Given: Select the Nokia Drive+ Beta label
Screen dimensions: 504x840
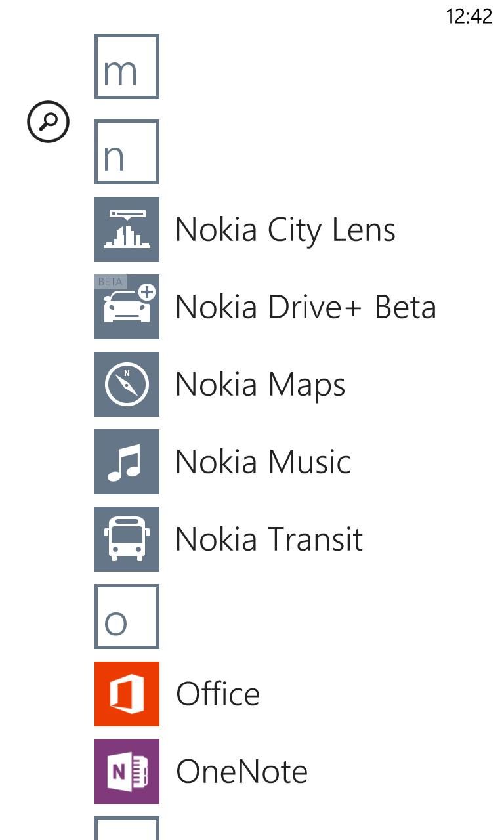Looking at the screenshot, I should pos(305,307).
